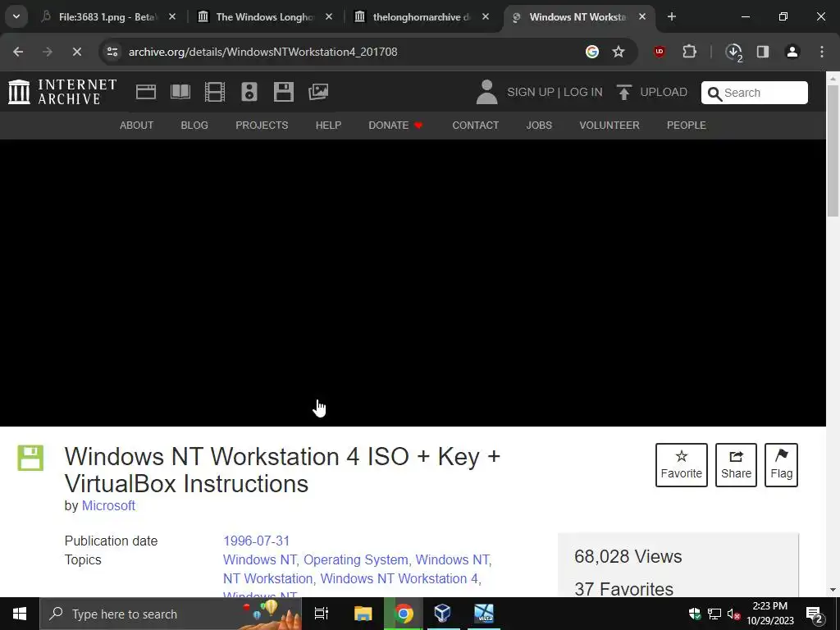Open the CONTACT menu item
840x630 pixels.
click(x=475, y=126)
